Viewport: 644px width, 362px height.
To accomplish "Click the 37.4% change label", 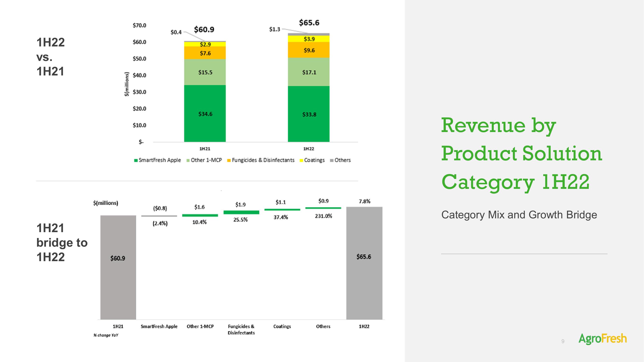I will [x=281, y=217].
